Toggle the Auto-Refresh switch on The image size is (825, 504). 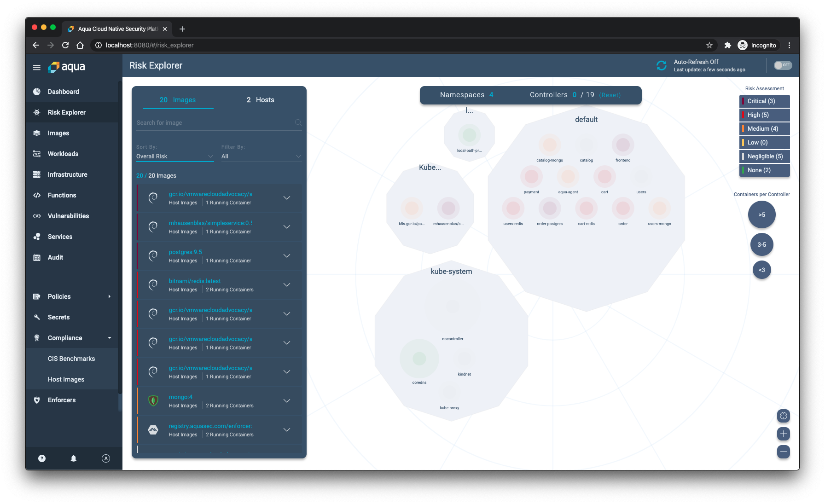tap(783, 65)
